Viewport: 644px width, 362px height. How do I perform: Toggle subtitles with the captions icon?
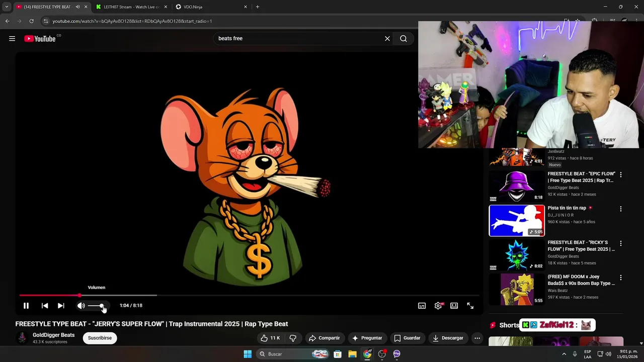(x=422, y=306)
